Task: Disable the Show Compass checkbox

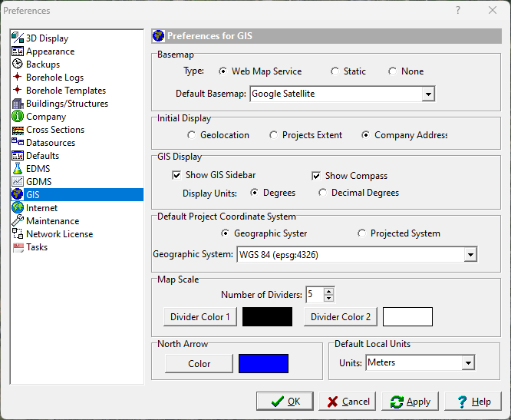Action: 317,176
